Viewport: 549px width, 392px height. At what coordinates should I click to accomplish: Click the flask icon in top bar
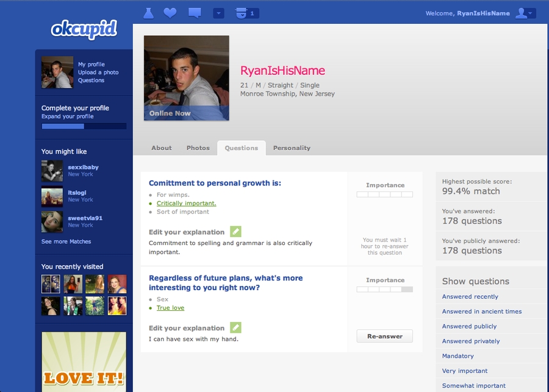click(x=148, y=13)
